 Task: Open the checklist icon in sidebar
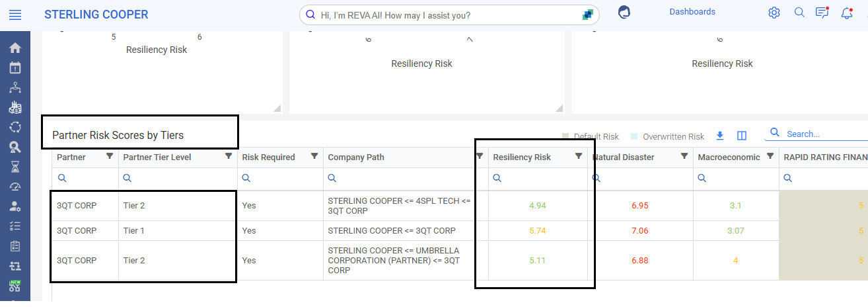pos(15,226)
